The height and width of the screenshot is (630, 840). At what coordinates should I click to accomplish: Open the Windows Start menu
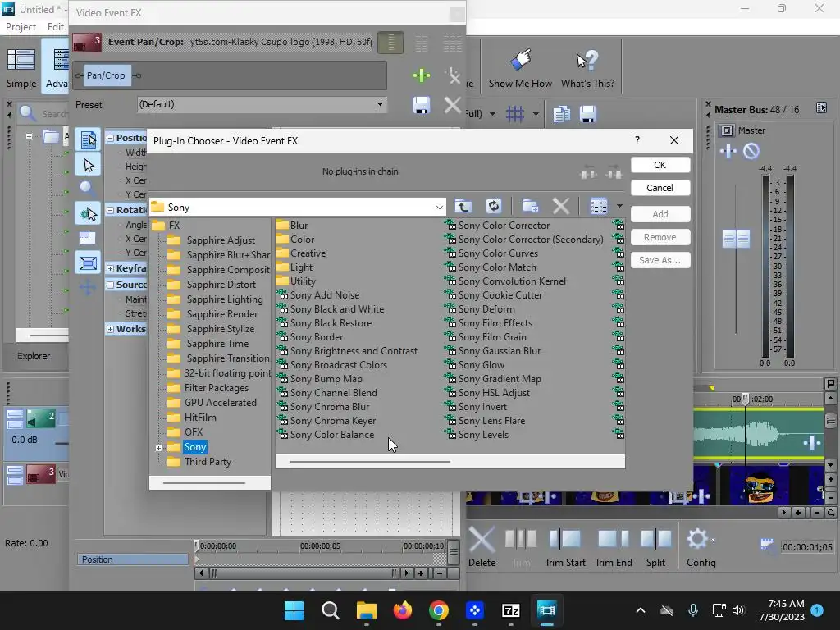(294, 610)
